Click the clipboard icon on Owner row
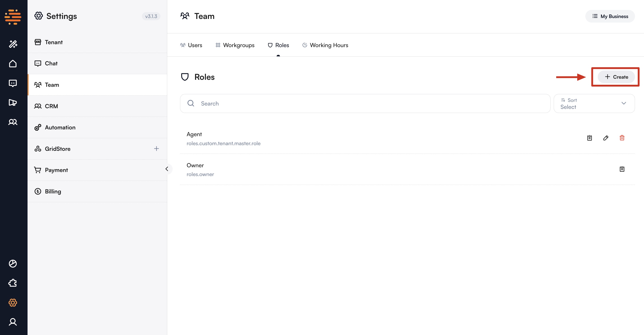644x335 pixels. pos(622,169)
